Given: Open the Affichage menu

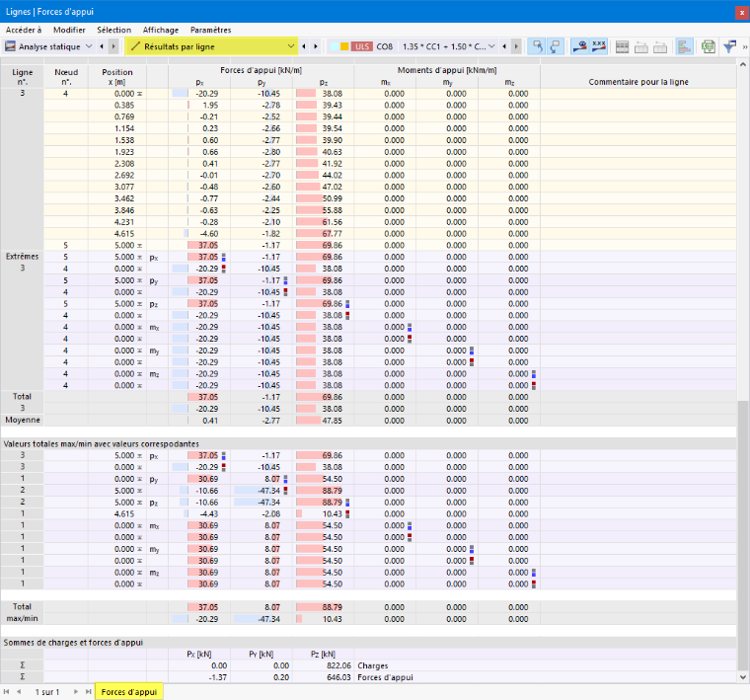Looking at the screenshot, I should pos(161,30).
